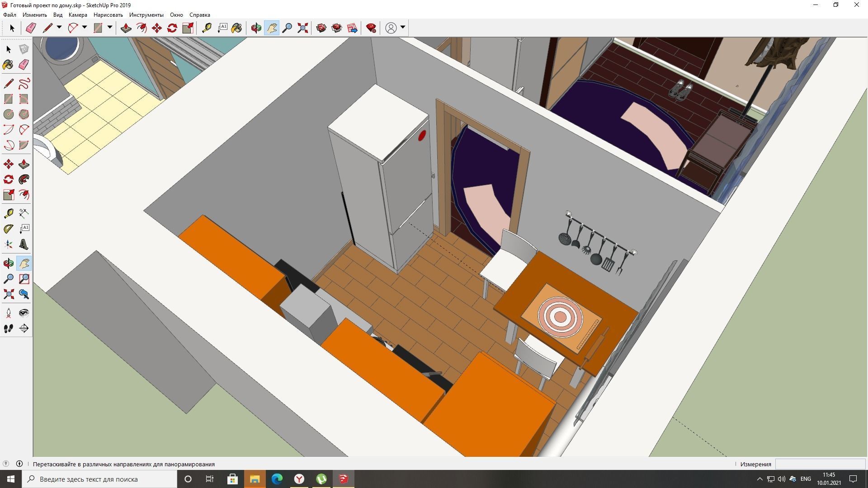Open File Explorer from taskbar
This screenshot has width=868, height=488.
click(x=255, y=479)
